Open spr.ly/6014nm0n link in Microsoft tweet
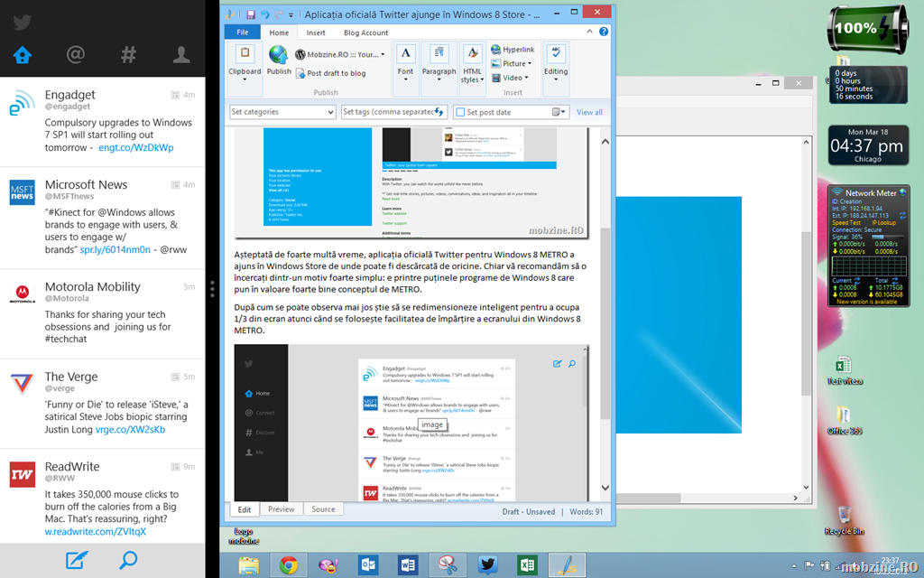The width and height of the screenshot is (924, 578). click(115, 249)
